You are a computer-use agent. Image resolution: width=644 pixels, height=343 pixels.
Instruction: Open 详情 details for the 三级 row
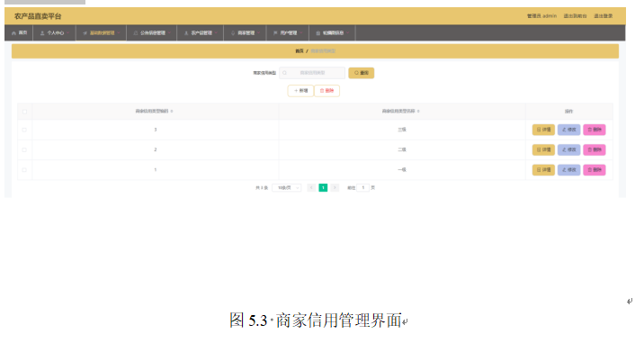pyautogui.click(x=543, y=130)
